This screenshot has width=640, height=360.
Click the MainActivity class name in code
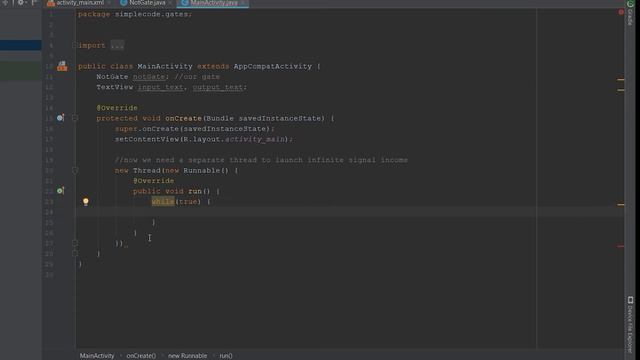(165, 66)
